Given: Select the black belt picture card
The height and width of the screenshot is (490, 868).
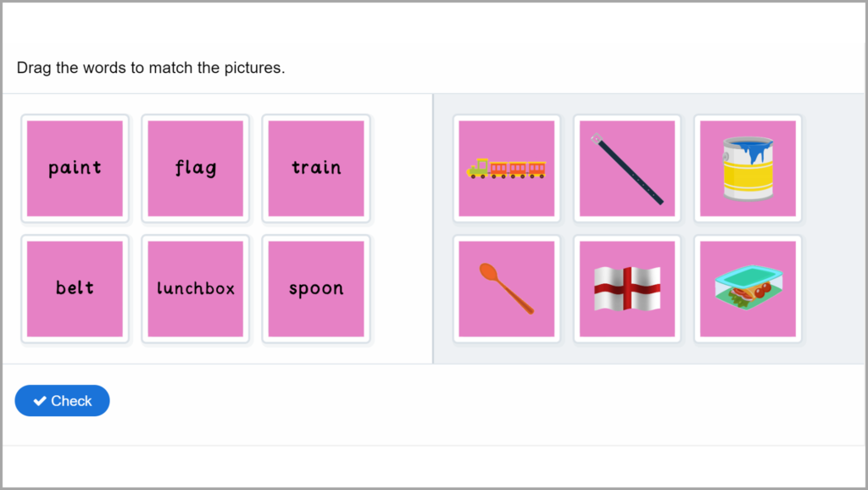Looking at the screenshot, I should click(626, 168).
